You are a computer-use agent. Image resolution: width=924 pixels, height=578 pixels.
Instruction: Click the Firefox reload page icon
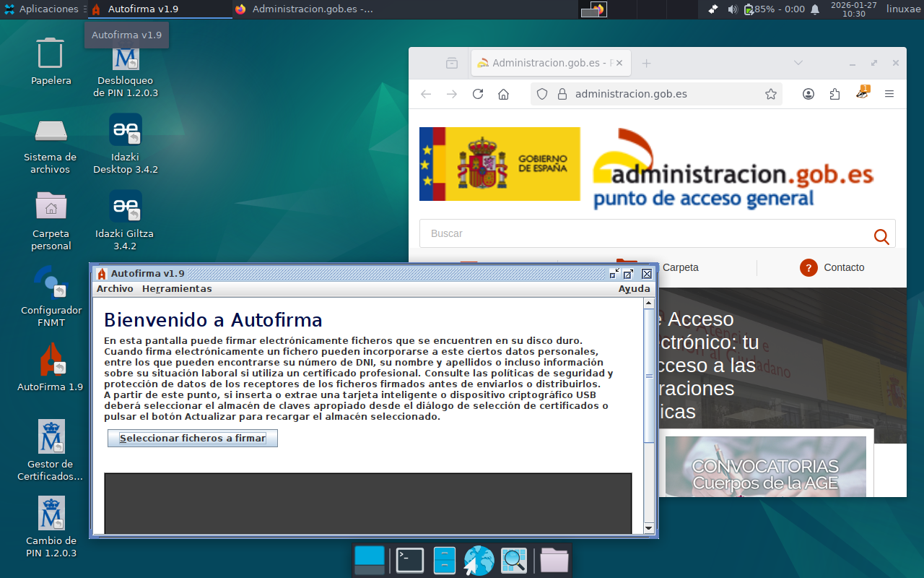477,94
